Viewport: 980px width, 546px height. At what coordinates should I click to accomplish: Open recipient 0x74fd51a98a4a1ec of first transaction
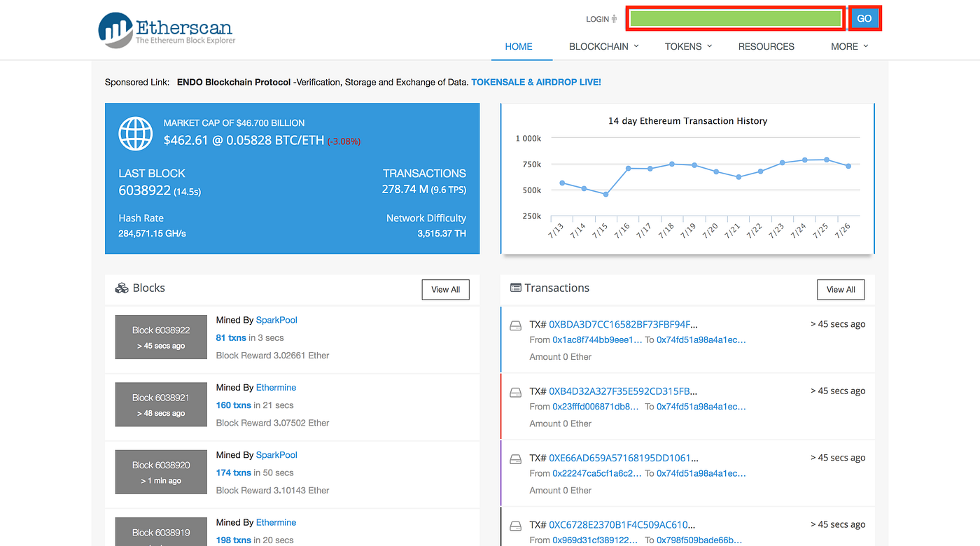point(701,339)
